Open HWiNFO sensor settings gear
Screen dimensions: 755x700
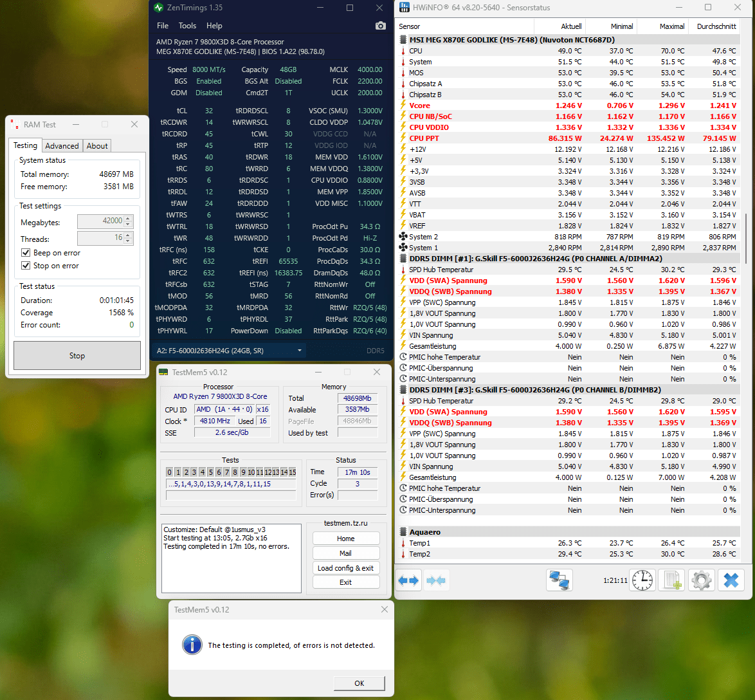[x=701, y=580]
